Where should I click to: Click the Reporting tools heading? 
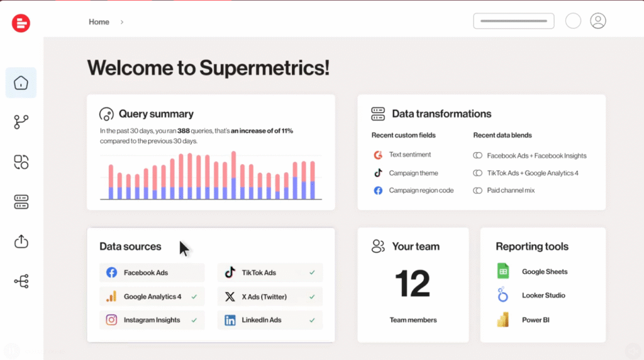(532, 246)
